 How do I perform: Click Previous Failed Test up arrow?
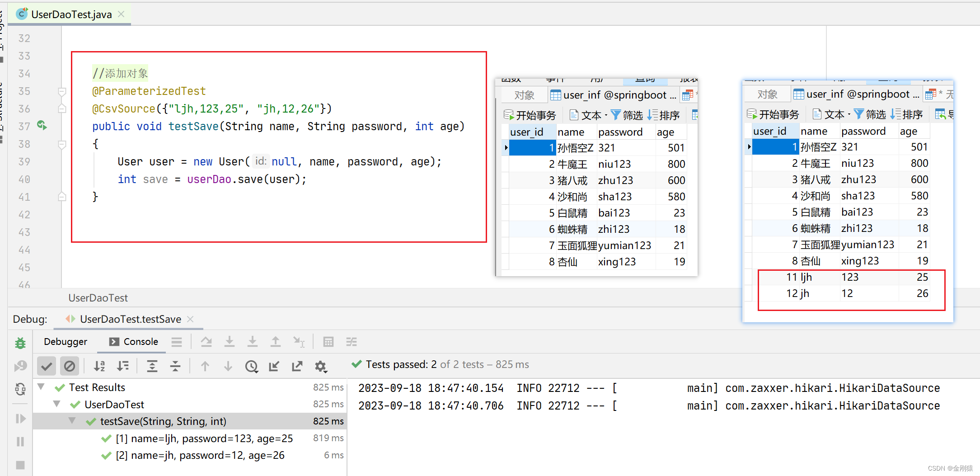coord(205,366)
